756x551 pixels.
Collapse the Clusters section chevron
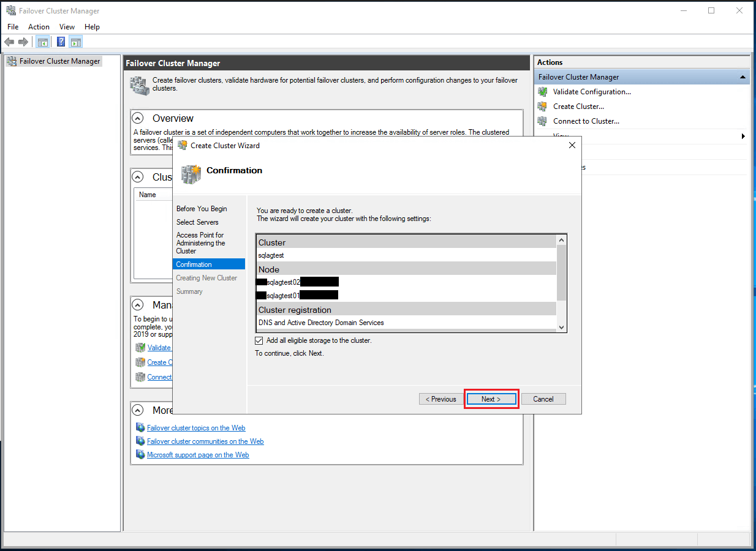click(x=139, y=178)
